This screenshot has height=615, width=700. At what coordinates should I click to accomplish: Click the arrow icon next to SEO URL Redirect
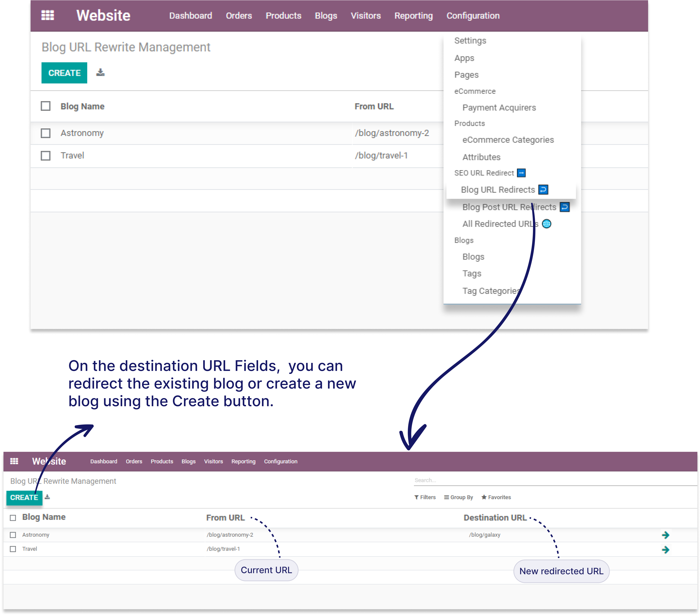521,173
